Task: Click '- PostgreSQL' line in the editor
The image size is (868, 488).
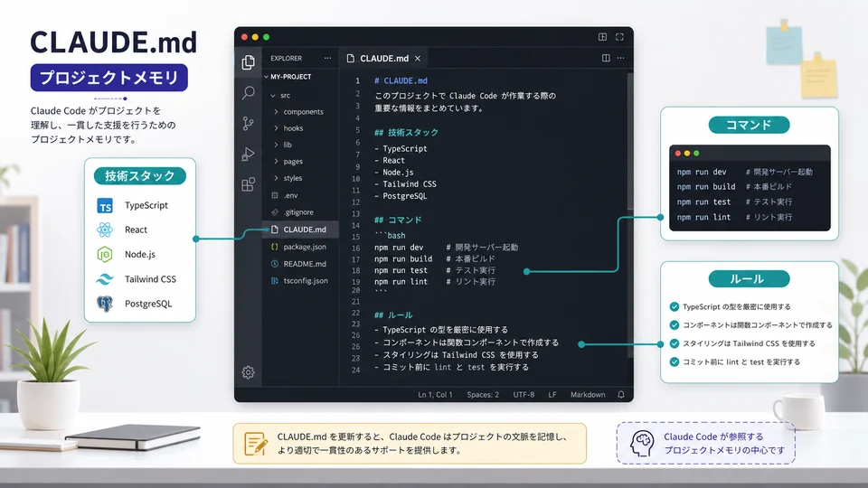Action: click(x=401, y=196)
